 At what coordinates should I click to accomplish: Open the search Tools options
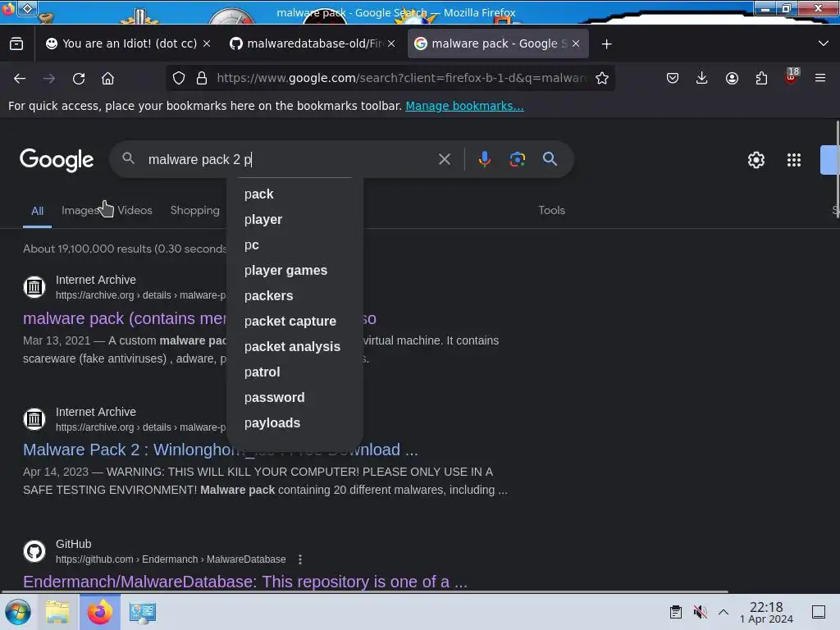pyautogui.click(x=552, y=210)
